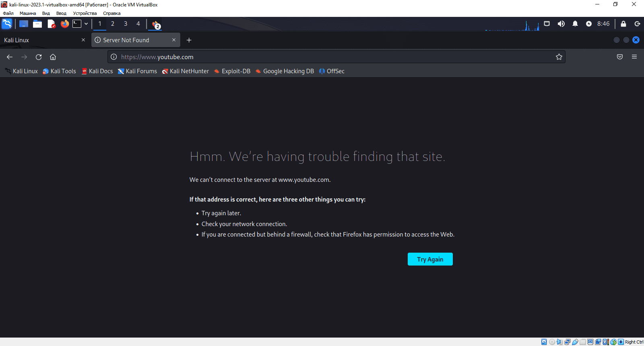
Task: Click the VirtualBox recording status icon
Action: click(x=598, y=342)
